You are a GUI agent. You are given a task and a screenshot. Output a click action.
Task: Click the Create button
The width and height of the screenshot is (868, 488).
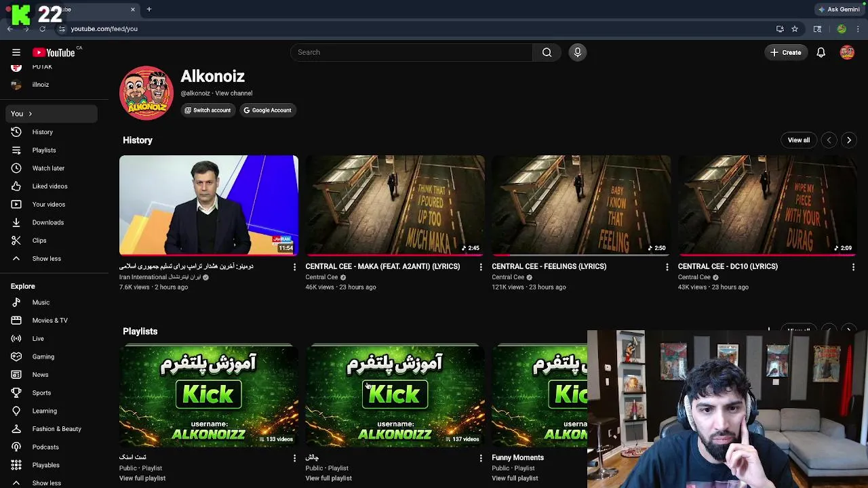(786, 52)
